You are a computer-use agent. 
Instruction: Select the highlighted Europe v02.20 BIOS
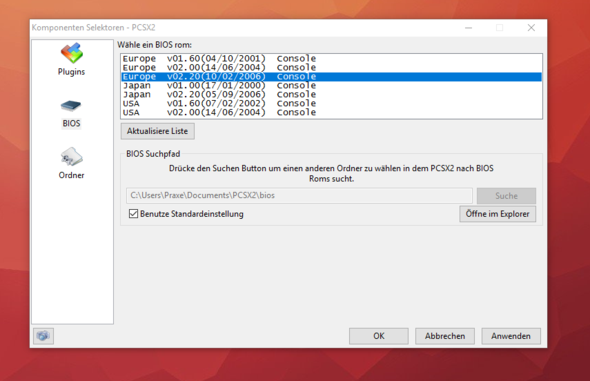click(x=331, y=77)
